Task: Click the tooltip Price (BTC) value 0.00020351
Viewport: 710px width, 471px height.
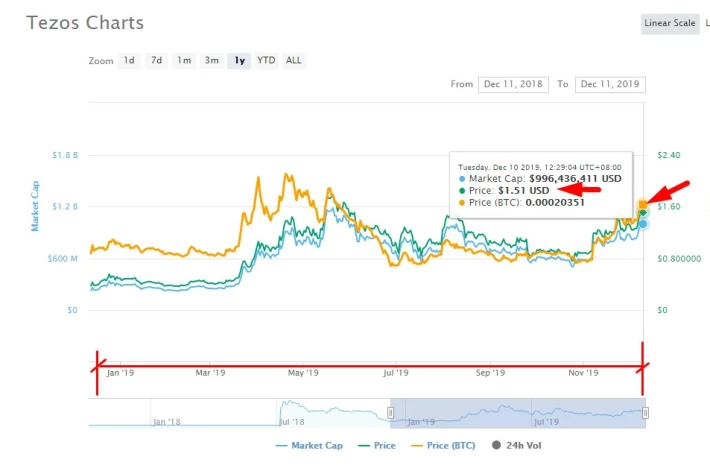Action: [x=555, y=202]
